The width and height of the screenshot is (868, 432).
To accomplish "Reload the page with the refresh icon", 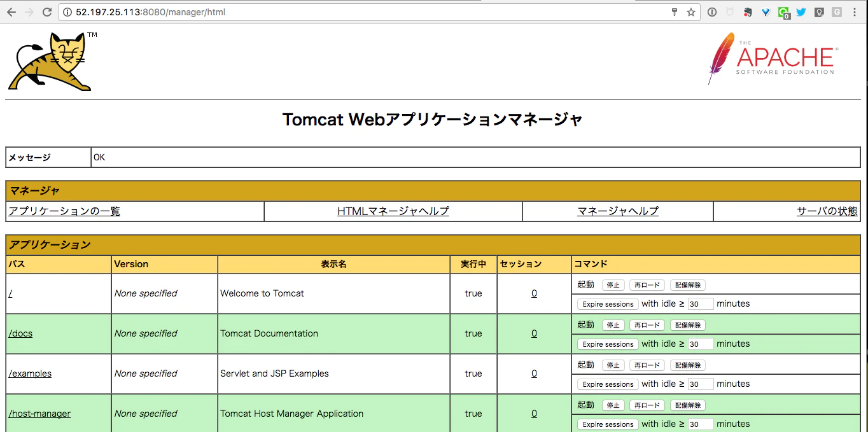I will [47, 12].
